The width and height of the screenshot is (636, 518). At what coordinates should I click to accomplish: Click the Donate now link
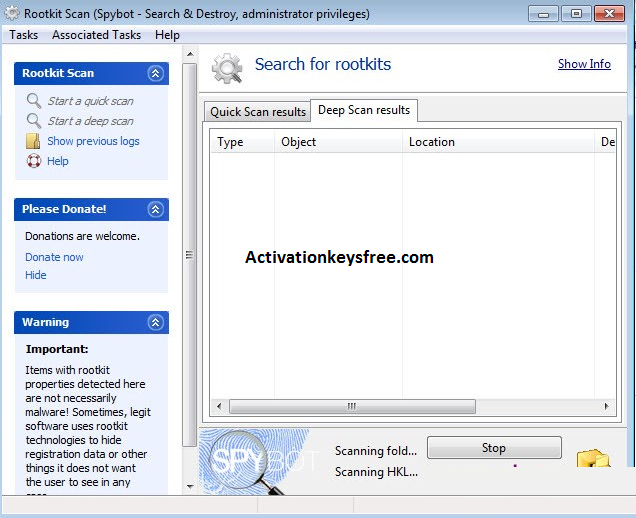(54, 257)
